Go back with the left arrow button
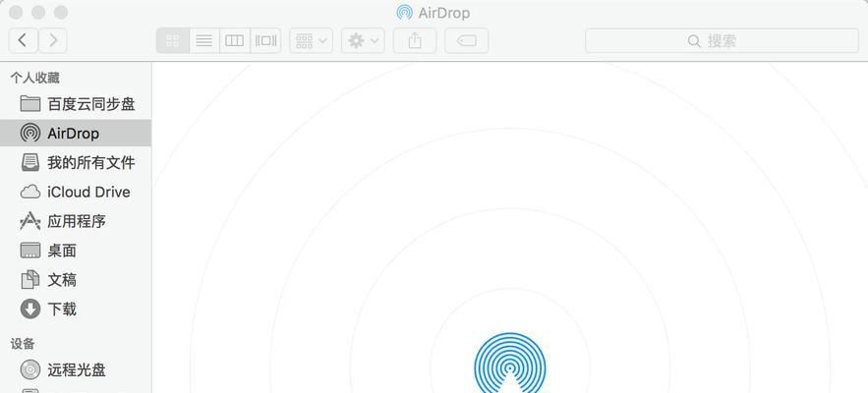This screenshot has height=393, width=868. 24,40
